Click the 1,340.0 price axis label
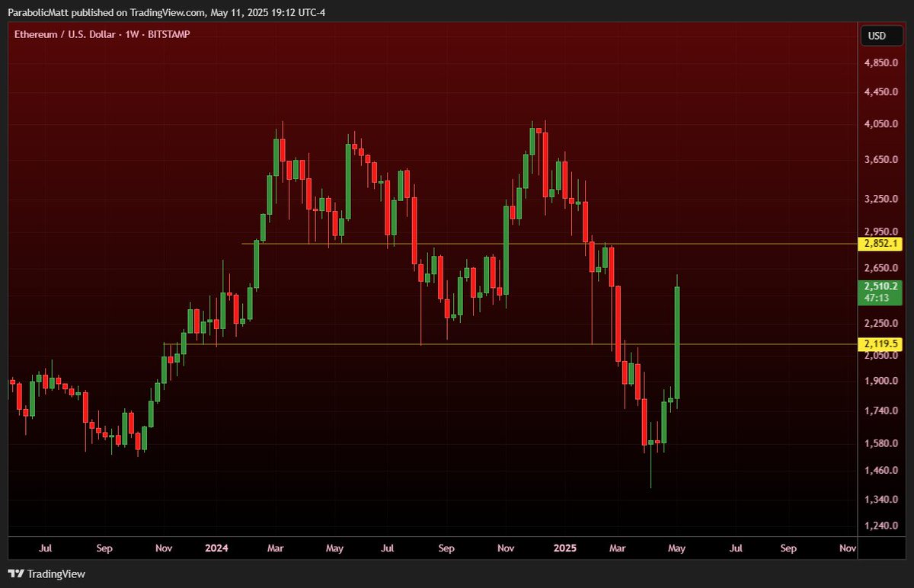914x588 pixels. [x=880, y=500]
